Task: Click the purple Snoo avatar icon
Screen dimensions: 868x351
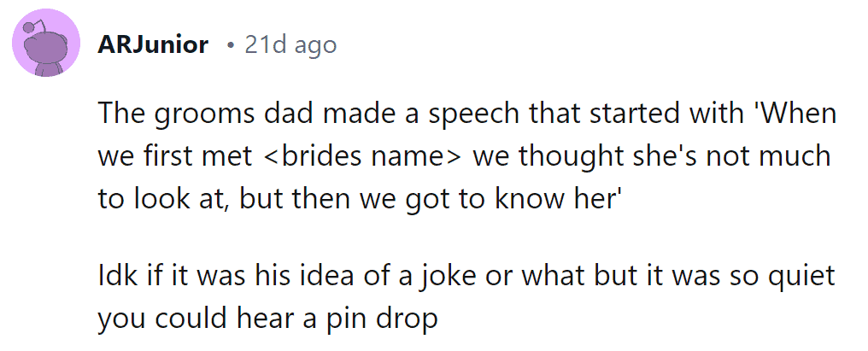Action: (x=46, y=44)
